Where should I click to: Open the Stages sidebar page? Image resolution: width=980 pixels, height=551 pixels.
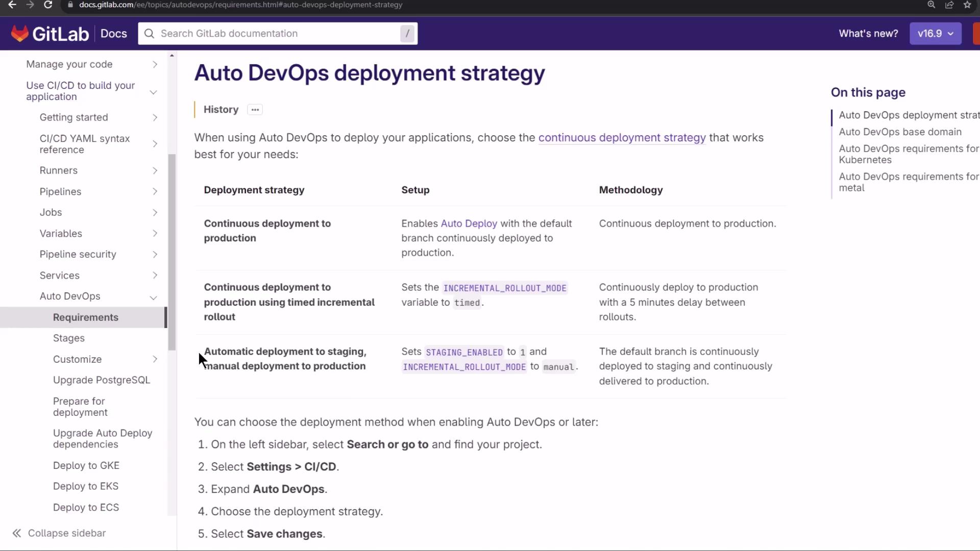click(x=69, y=338)
